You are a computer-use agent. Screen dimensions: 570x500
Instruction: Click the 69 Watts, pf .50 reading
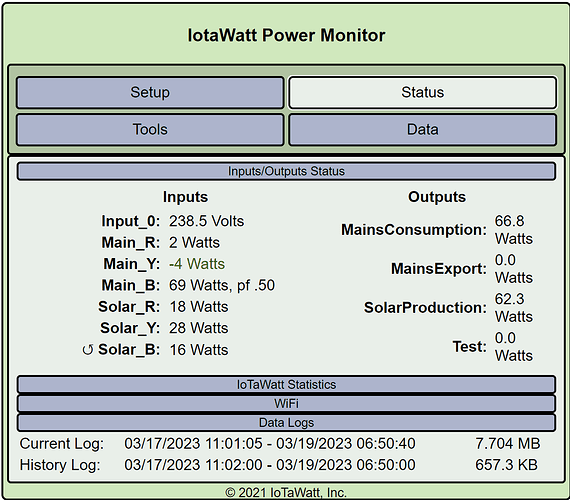tap(222, 285)
